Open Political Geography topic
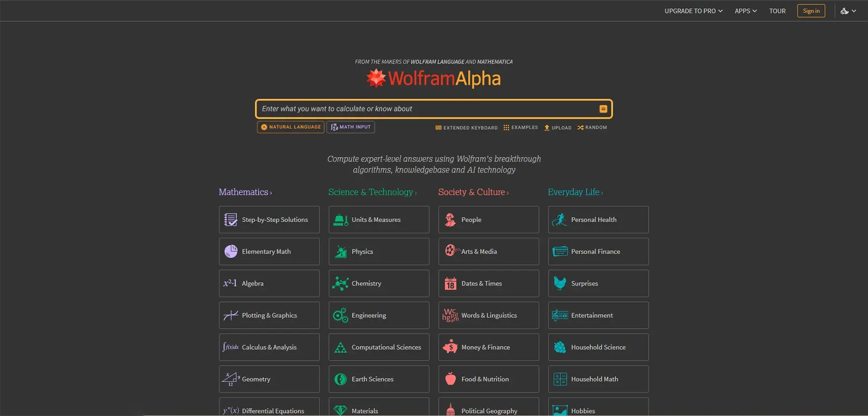This screenshot has width=868, height=416. pyautogui.click(x=489, y=407)
